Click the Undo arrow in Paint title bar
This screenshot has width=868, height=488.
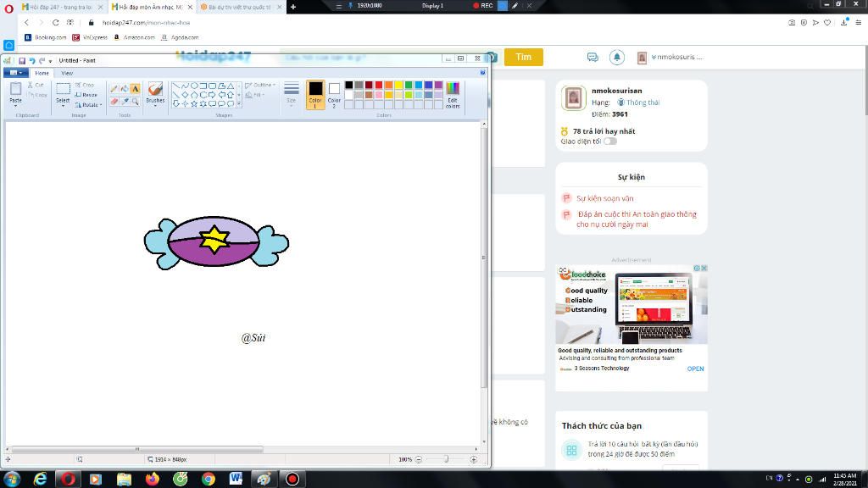pos(32,60)
